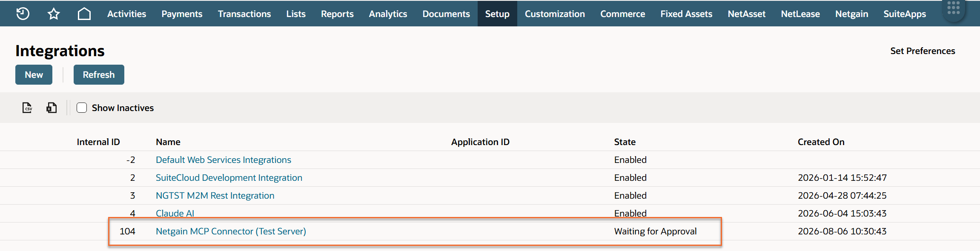Open the Analytics menu
Screen dimensions: 980x251
pos(388,14)
